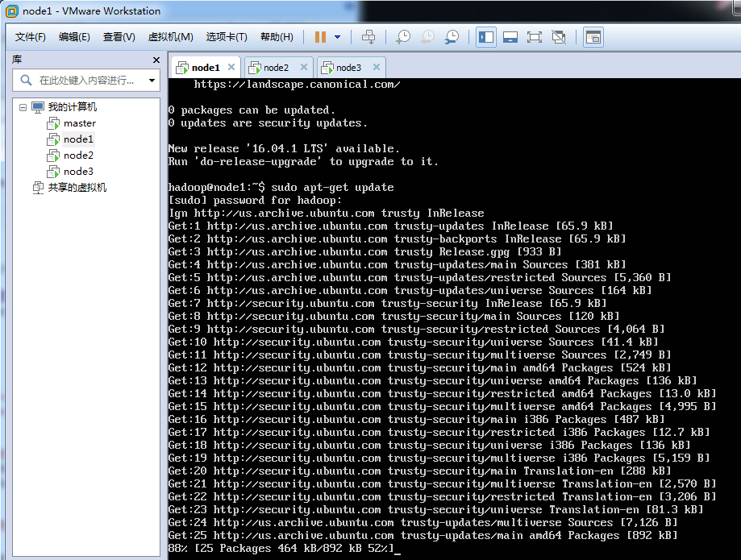
Task: Select node3 in the library tree
Action: 78,172
